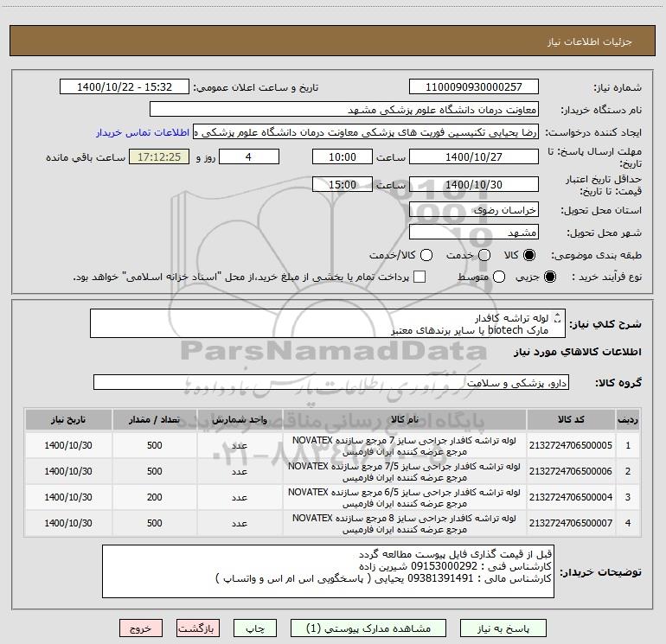Click the unit عدد in row 2
666x644 pixels.
tap(240, 472)
